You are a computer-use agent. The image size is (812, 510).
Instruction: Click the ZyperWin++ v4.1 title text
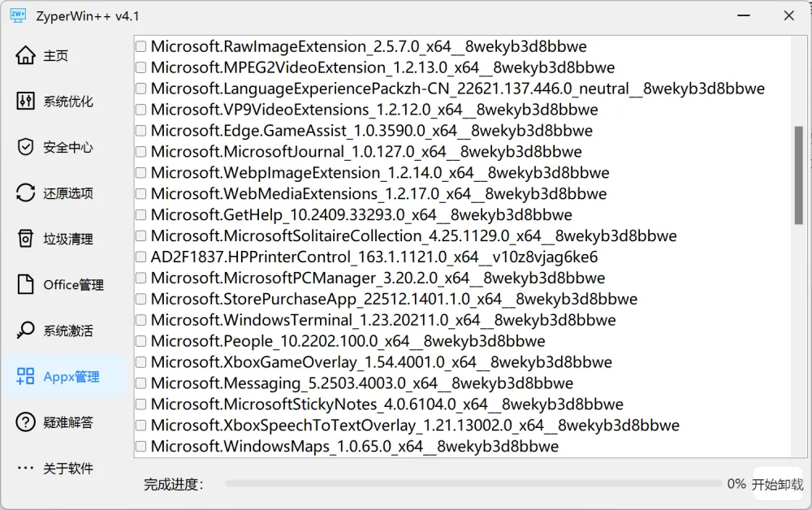pos(88,16)
